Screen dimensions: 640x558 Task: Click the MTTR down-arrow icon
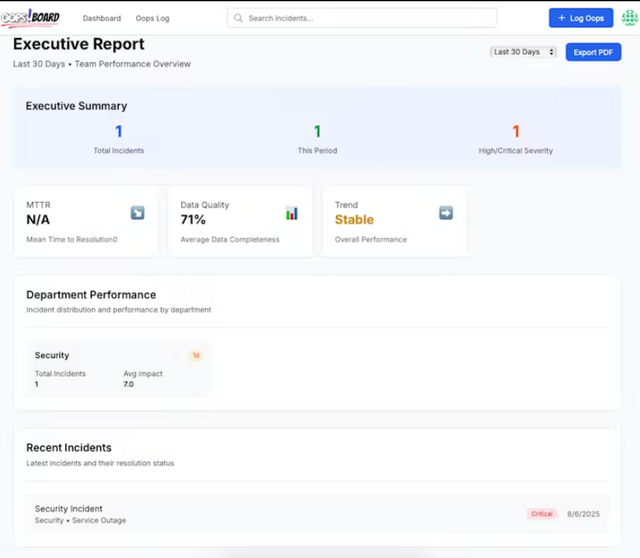pos(138,213)
